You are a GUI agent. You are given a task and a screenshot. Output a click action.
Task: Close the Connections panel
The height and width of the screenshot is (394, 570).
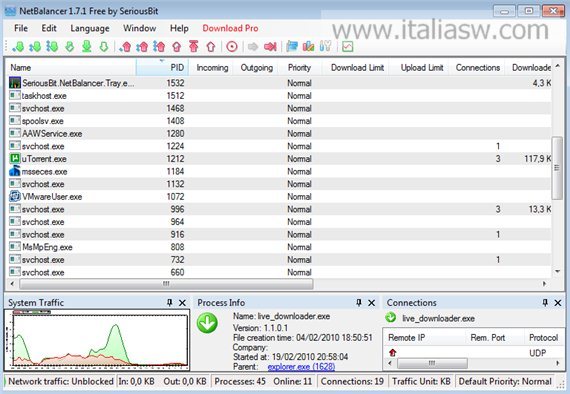pos(558,302)
